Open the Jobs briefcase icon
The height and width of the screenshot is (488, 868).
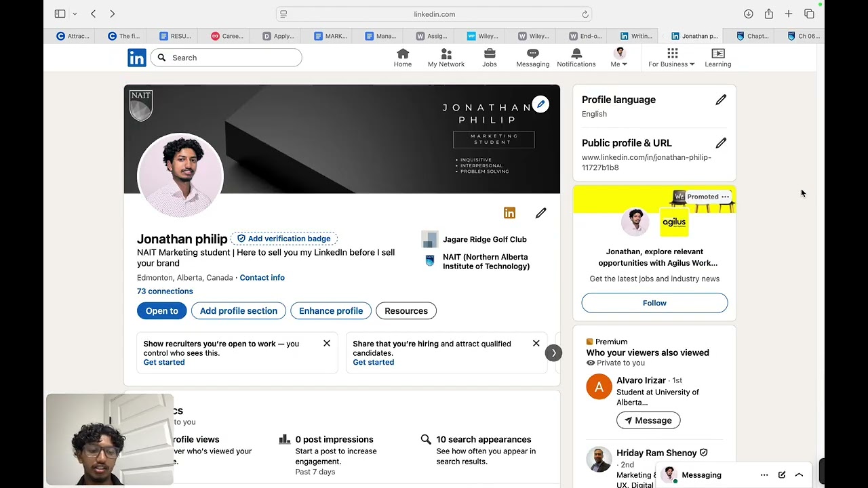point(490,58)
